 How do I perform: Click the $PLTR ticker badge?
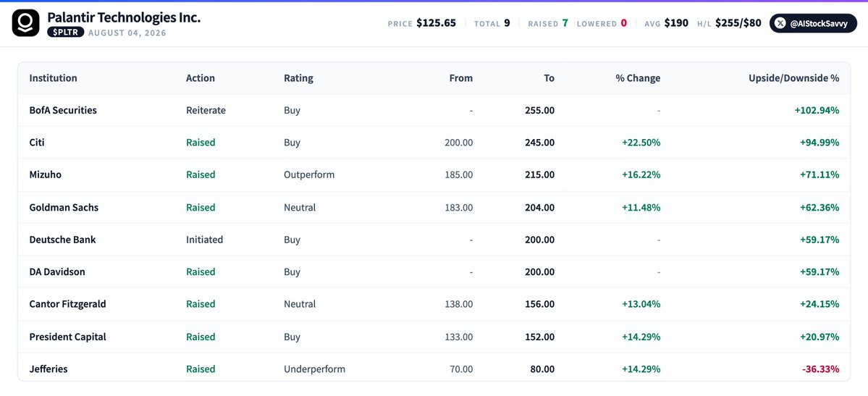tap(65, 32)
